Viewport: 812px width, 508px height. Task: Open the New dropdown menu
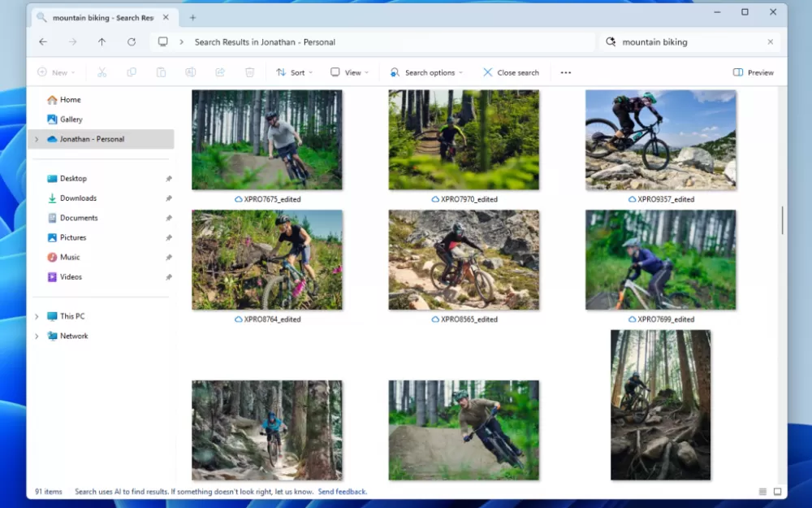pos(57,72)
